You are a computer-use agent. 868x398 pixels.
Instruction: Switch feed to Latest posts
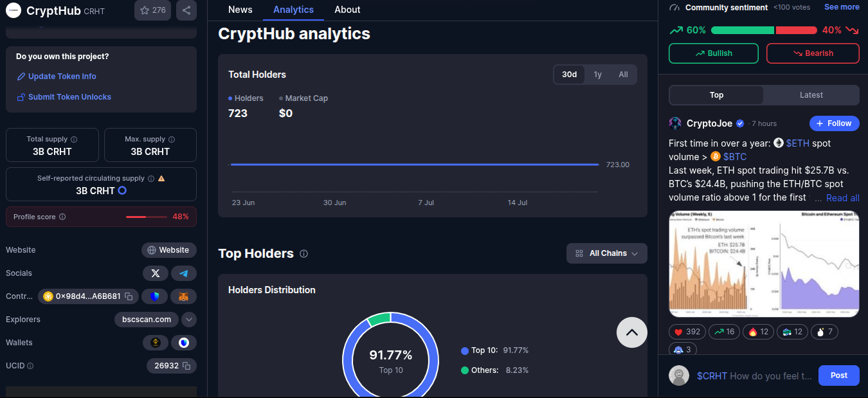[x=811, y=95]
